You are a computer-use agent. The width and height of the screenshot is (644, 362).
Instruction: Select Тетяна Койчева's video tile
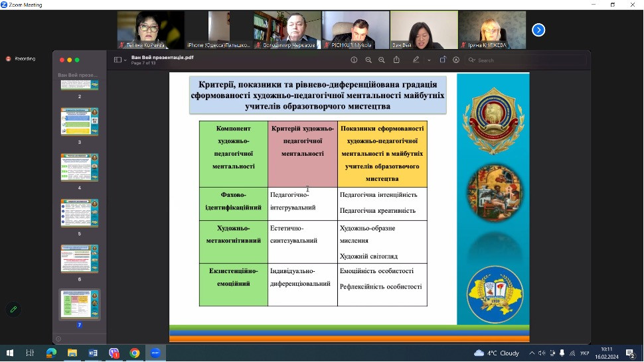[150, 30]
